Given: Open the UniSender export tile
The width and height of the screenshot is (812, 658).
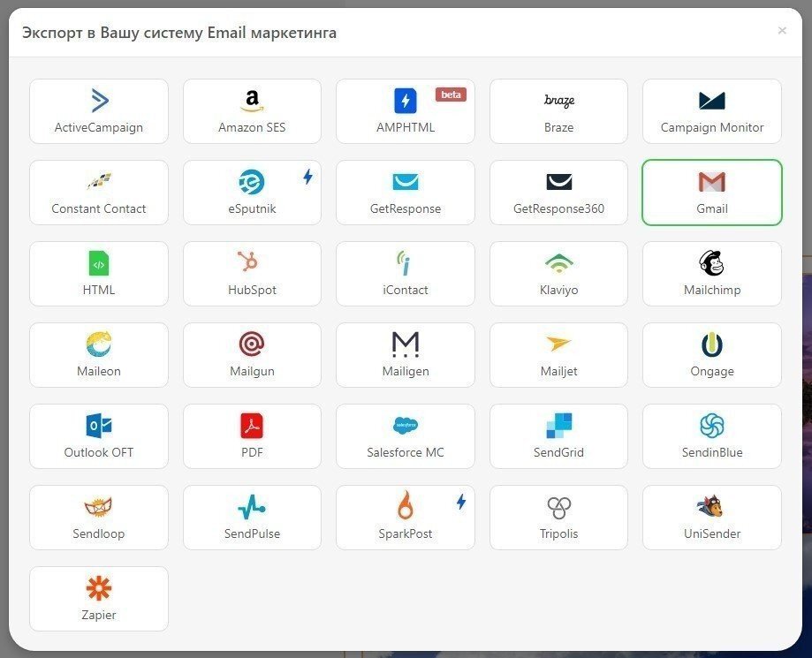Looking at the screenshot, I should [x=711, y=518].
